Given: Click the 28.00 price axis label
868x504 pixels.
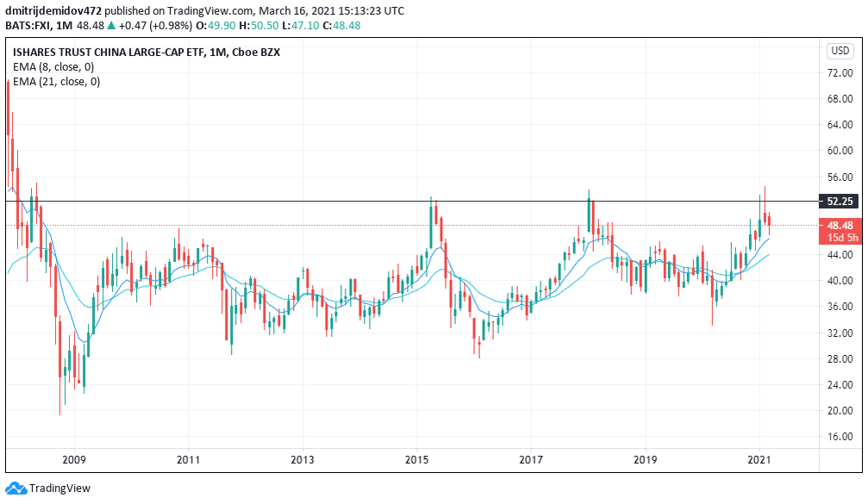Looking at the screenshot, I should coord(840,359).
